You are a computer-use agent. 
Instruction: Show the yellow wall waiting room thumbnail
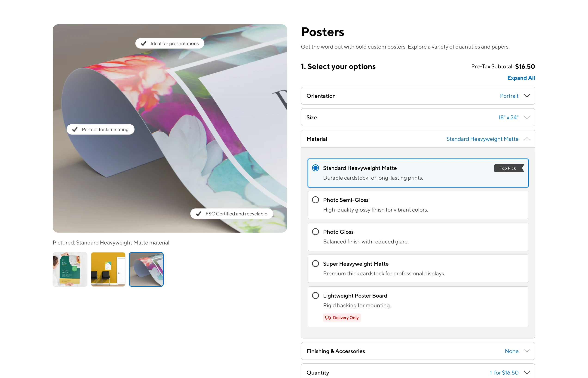(108, 269)
